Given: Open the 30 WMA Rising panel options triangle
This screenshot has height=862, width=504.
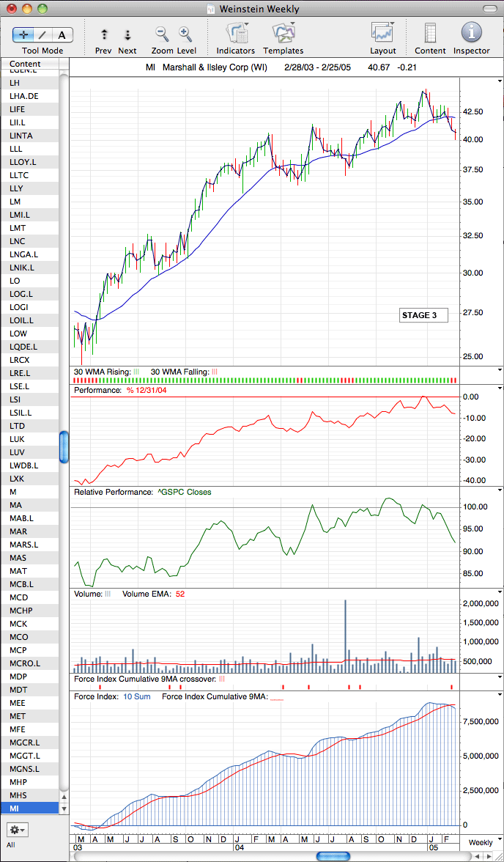Looking at the screenshot, I should (x=499, y=371).
